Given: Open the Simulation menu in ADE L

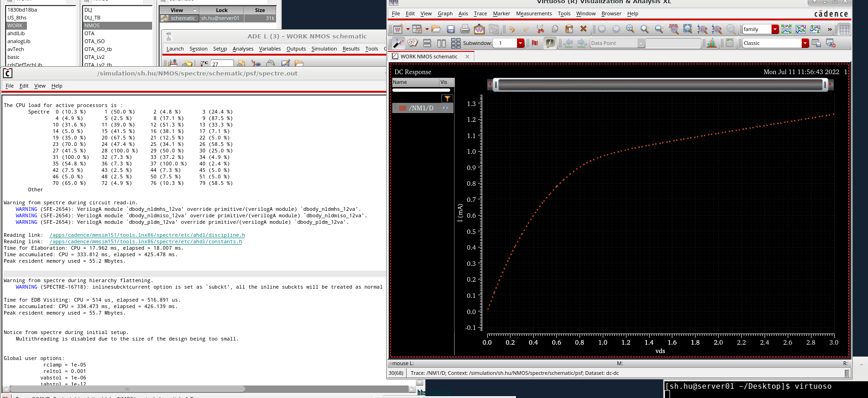Looking at the screenshot, I should [x=324, y=49].
